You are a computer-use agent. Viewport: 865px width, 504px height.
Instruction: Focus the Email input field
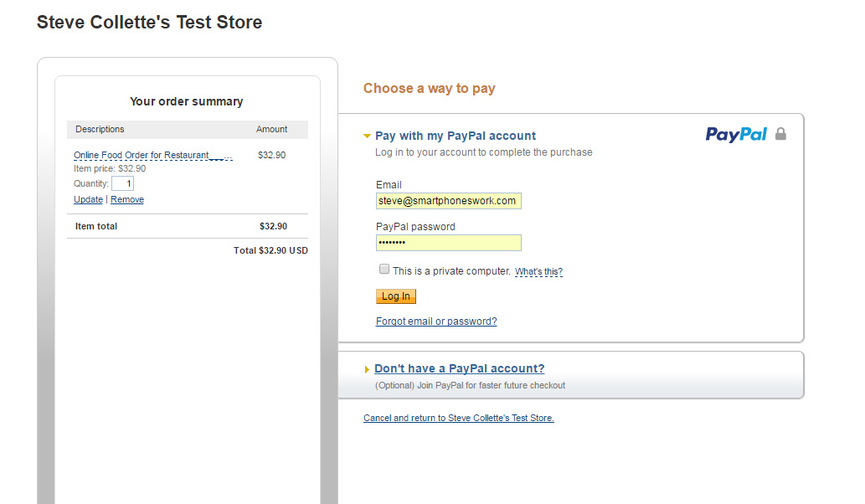point(449,201)
